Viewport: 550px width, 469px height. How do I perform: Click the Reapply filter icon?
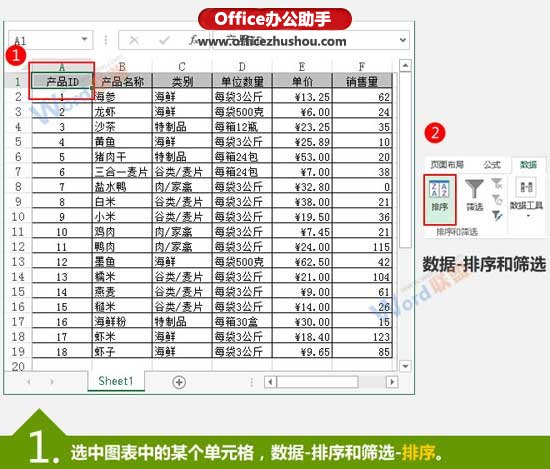[497, 199]
